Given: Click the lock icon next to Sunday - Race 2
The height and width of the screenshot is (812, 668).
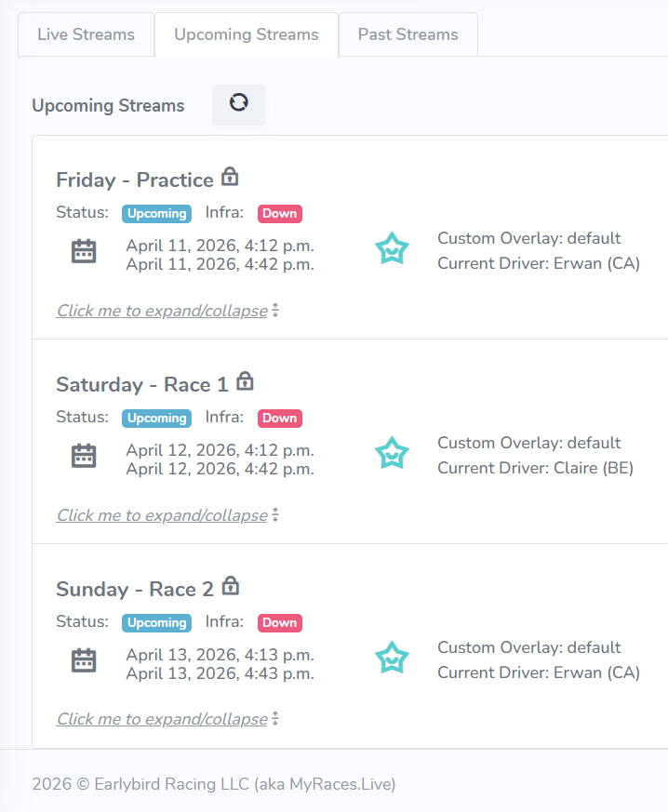Looking at the screenshot, I should coord(231,586).
